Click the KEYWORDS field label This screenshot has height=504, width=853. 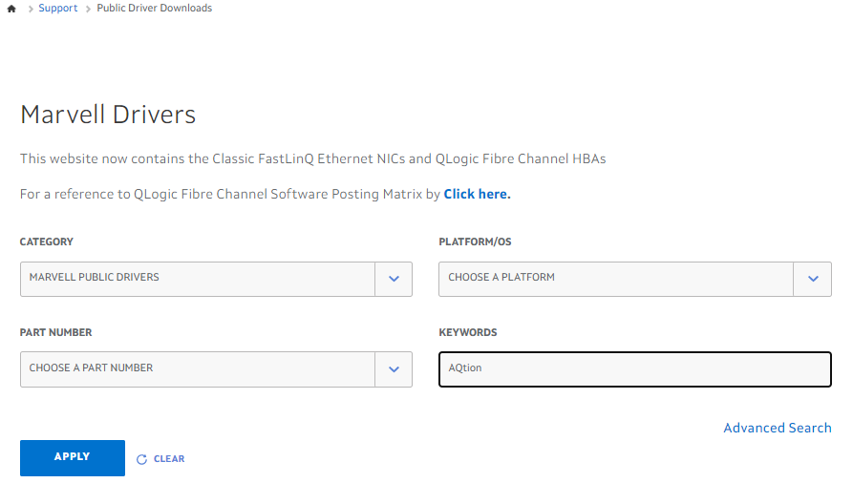468,333
